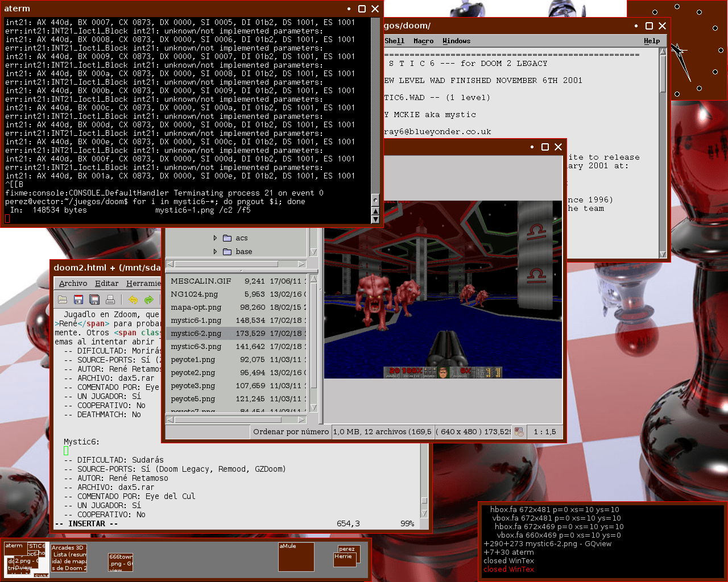
Task: Click the Doom screenshot preview in GQview
Action: pos(443,289)
